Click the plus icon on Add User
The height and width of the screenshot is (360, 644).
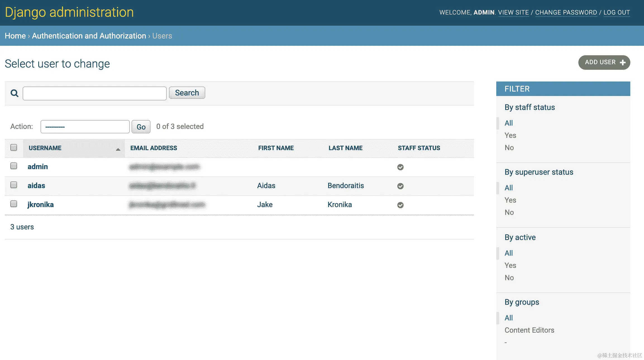(622, 63)
